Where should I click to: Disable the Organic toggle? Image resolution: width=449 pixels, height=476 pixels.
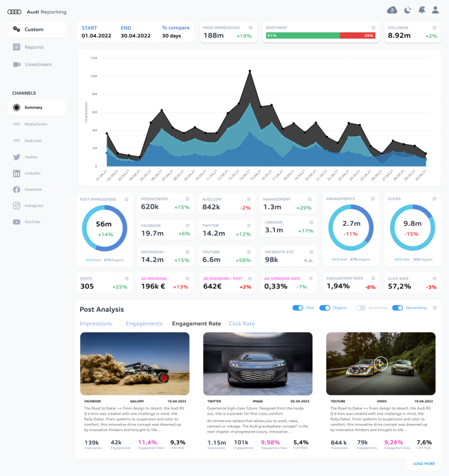325,308
